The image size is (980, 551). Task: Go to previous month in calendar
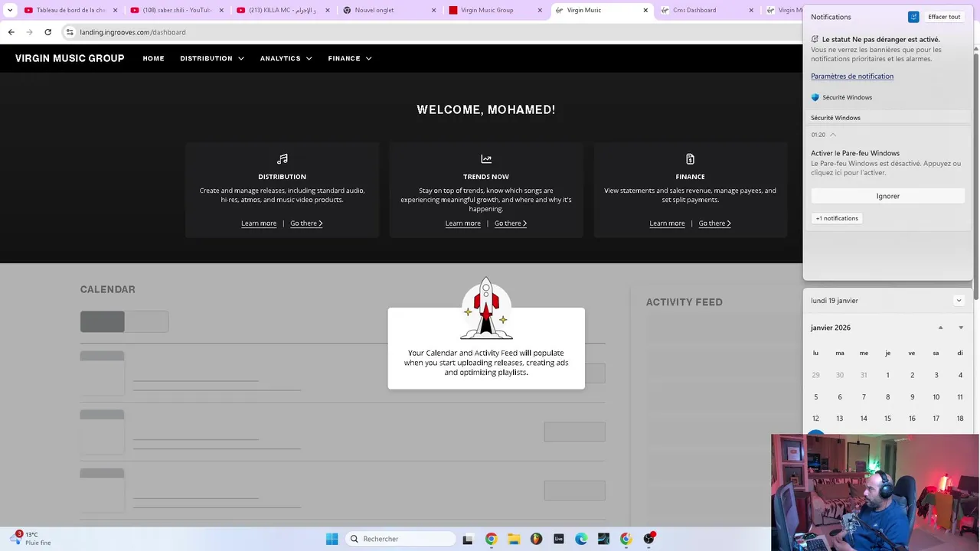coord(940,328)
